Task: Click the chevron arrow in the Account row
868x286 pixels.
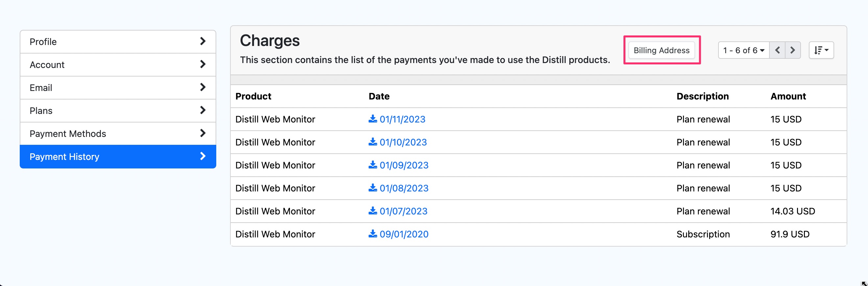Action: [203, 64]
